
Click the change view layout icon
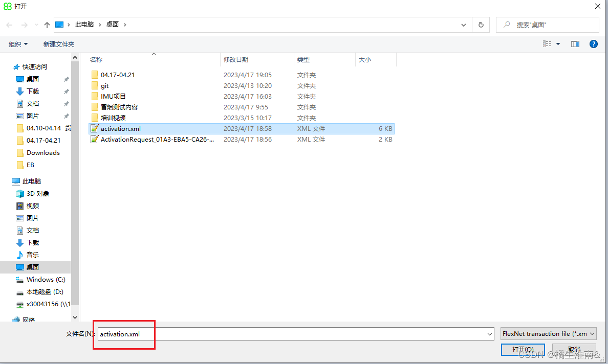pyautogui.click(x=547, y=44)
